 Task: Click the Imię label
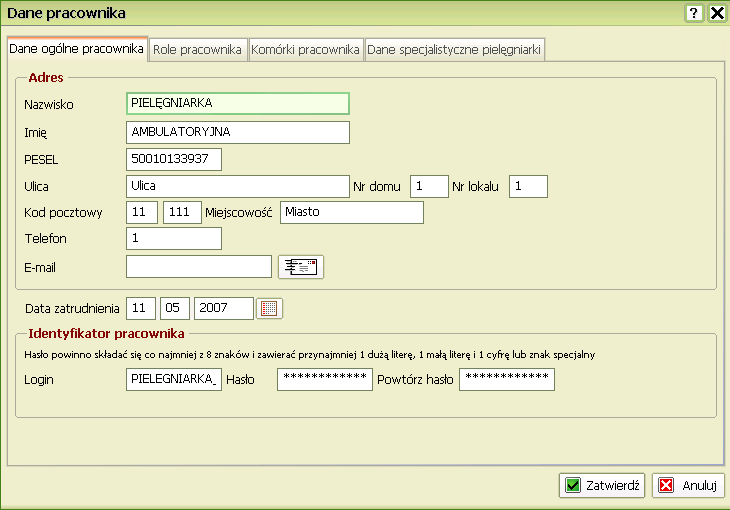tap(35, 133)
